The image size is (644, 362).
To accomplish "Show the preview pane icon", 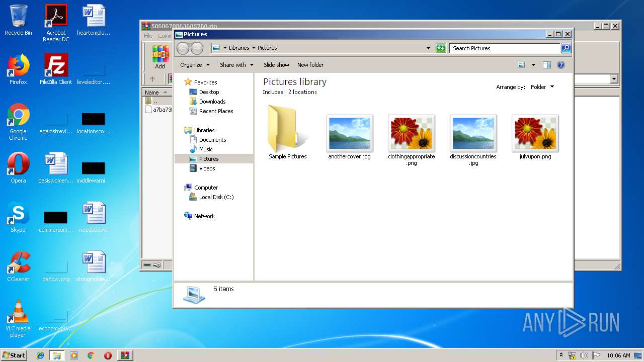I will coord(547,65).
